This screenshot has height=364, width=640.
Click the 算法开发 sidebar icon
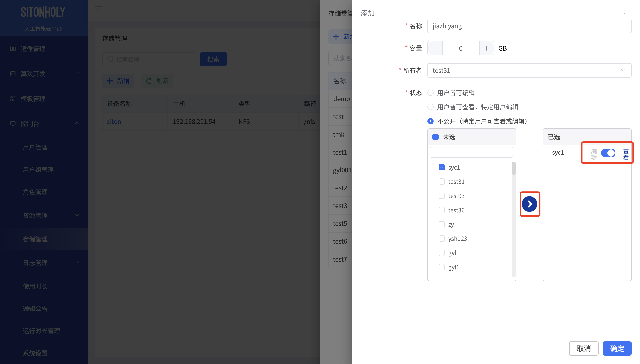tap(13, 74)
